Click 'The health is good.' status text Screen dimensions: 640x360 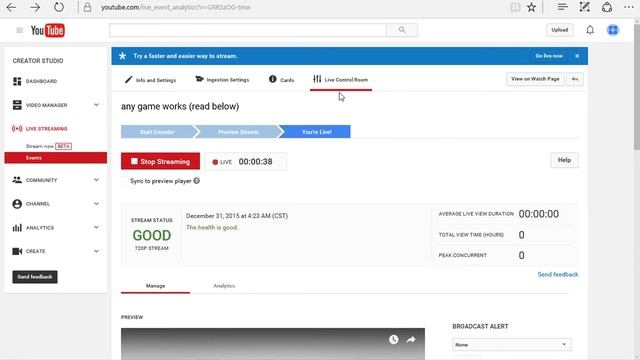(212, 228)
